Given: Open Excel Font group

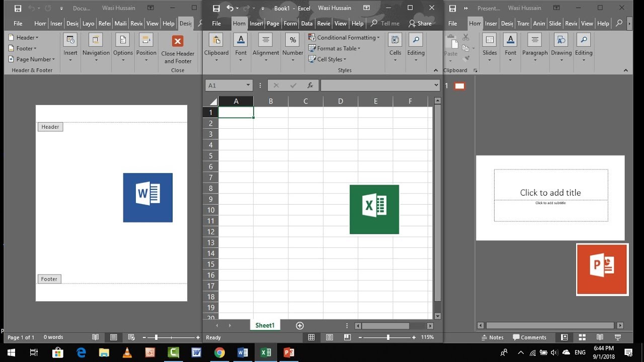Looking at the screenshot, I should click(241, 48).
